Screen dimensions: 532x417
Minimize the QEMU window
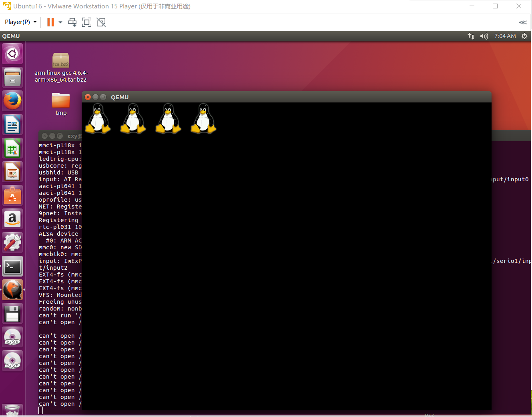pyautogui.click(x=95, y=97)
